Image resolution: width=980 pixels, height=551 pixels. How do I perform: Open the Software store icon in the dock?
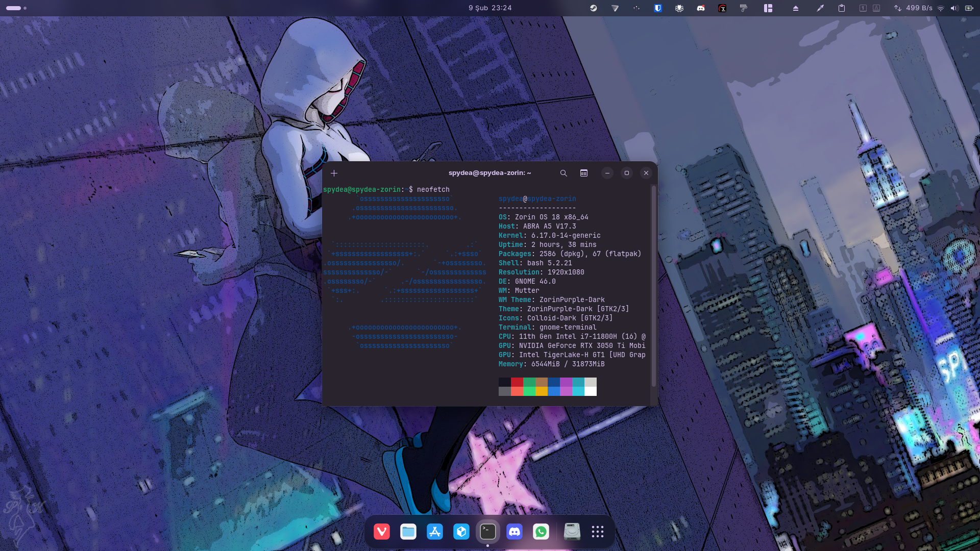tap(435, 532)
